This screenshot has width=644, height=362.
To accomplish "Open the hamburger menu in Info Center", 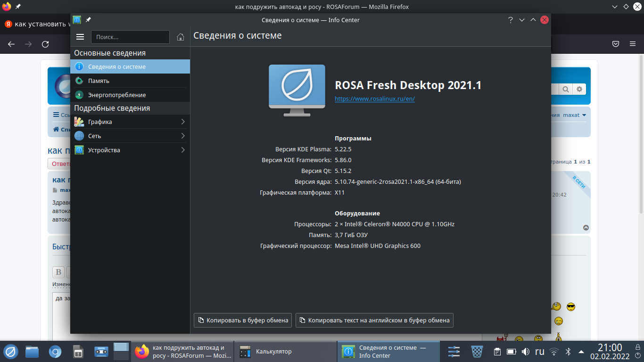I will pos(80,37).
